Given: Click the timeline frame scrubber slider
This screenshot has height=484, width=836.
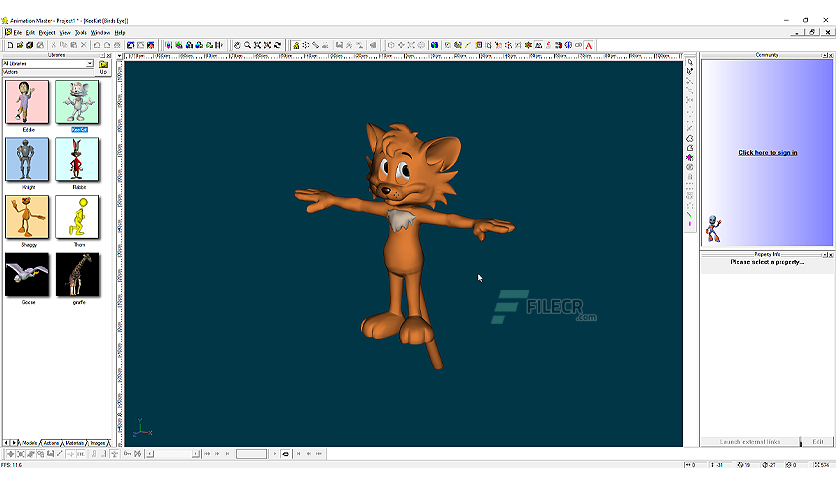Looking at the screenshot, I should click(173, 454).
